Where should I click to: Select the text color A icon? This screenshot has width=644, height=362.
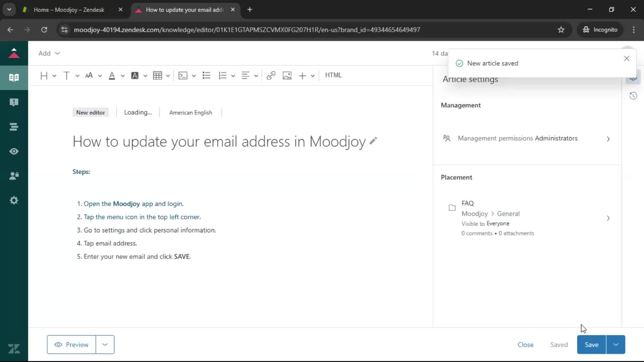[x=112, y=75]
